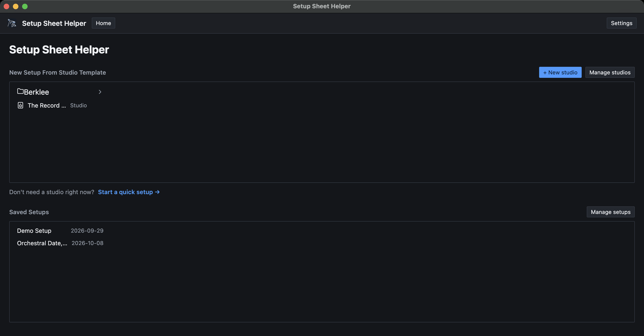
Task: Click the 2026-10-08 date entry
Action: (87, 243)
